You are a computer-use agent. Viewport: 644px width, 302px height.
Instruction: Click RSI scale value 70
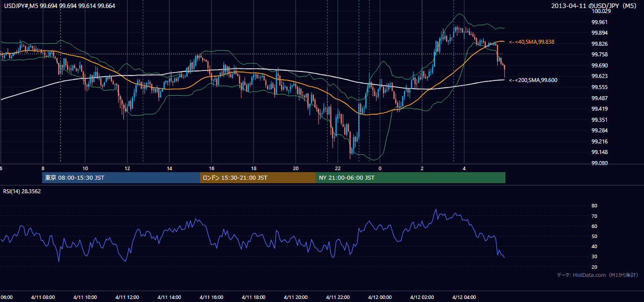pos(594,216)
